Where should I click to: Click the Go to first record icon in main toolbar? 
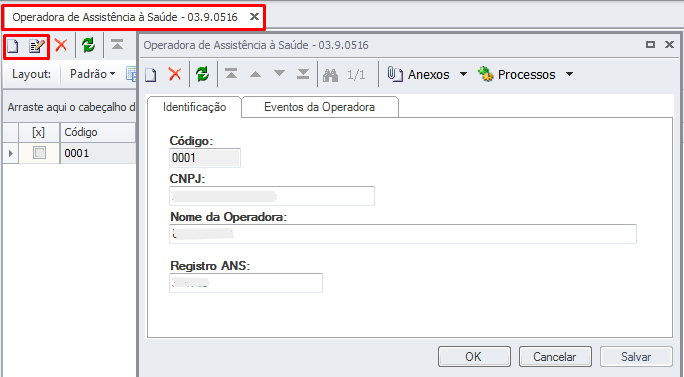(117, 45)
